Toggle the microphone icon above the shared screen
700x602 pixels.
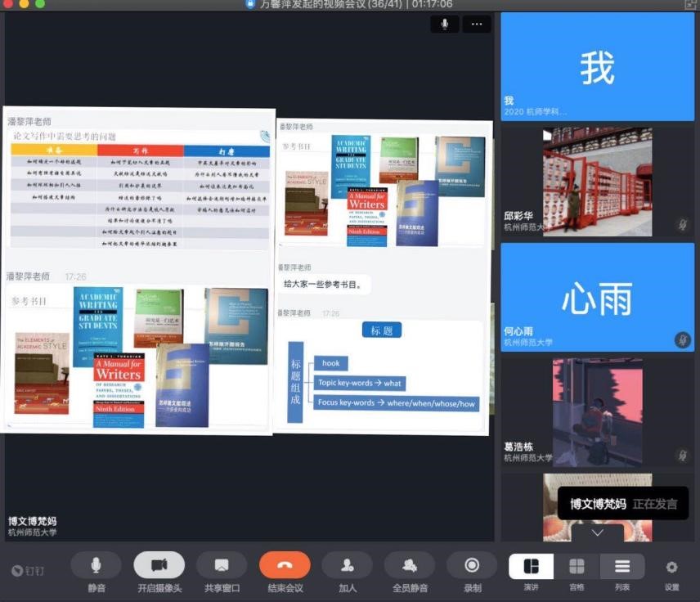pos(445,25)
